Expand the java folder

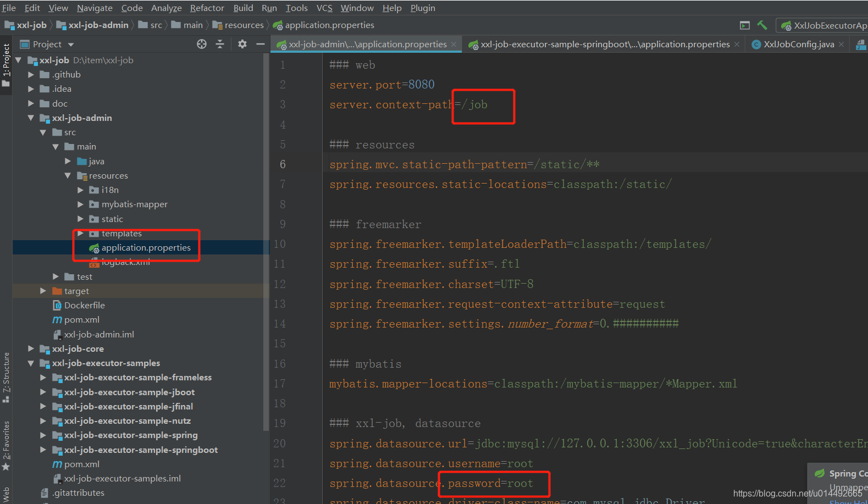point(68,162)
